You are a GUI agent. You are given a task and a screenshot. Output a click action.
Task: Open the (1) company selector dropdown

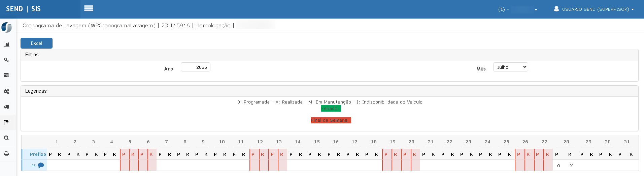[518, 9]
